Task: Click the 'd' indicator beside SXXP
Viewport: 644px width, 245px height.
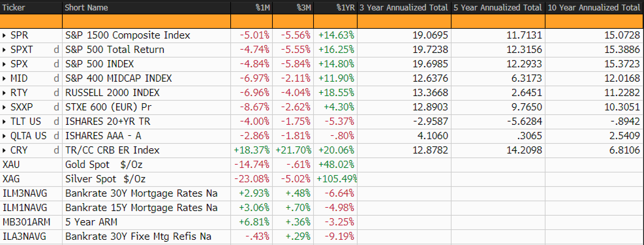Action: pyautogui.click(x=56, y=107)
